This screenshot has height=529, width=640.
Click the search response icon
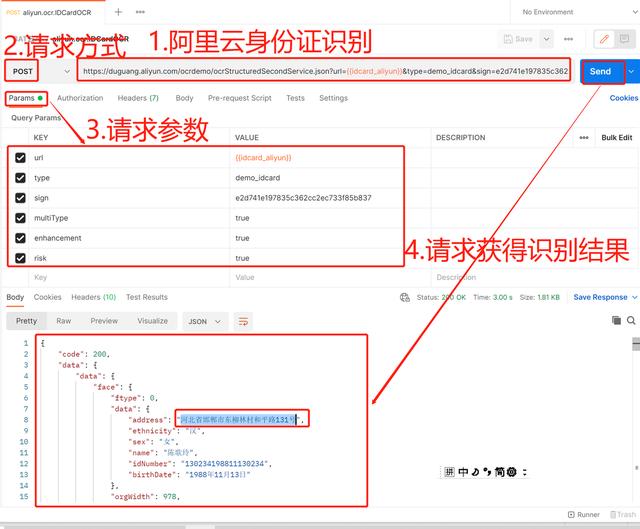coord(631,321)
